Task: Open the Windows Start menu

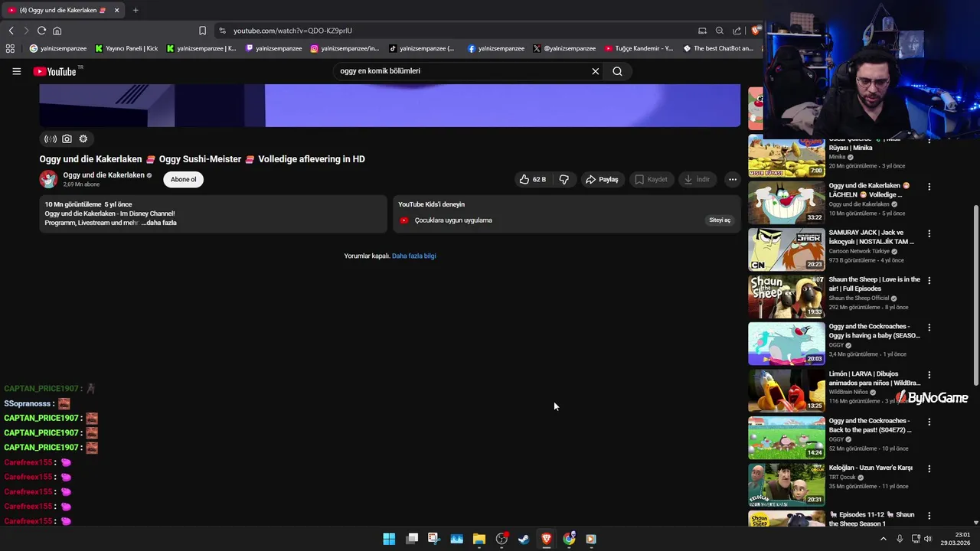Action: click(389, 539)
